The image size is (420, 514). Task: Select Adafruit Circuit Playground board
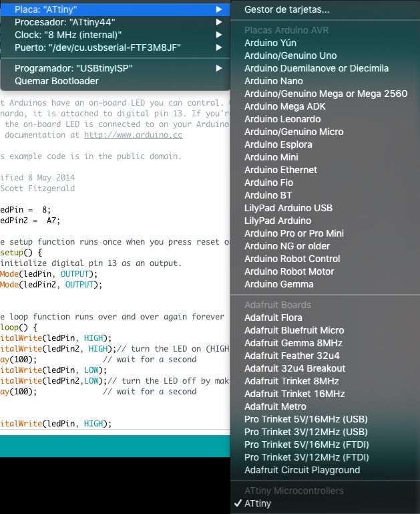(302, 470)
